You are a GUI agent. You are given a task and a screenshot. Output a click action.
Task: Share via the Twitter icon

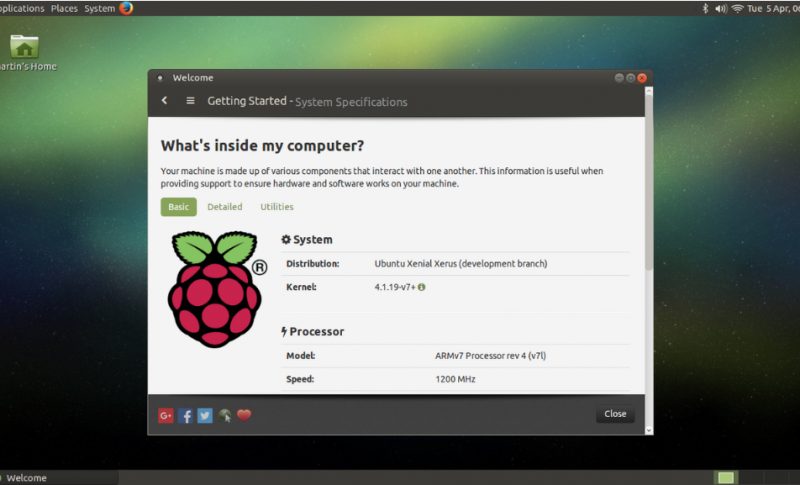(205, 416)
